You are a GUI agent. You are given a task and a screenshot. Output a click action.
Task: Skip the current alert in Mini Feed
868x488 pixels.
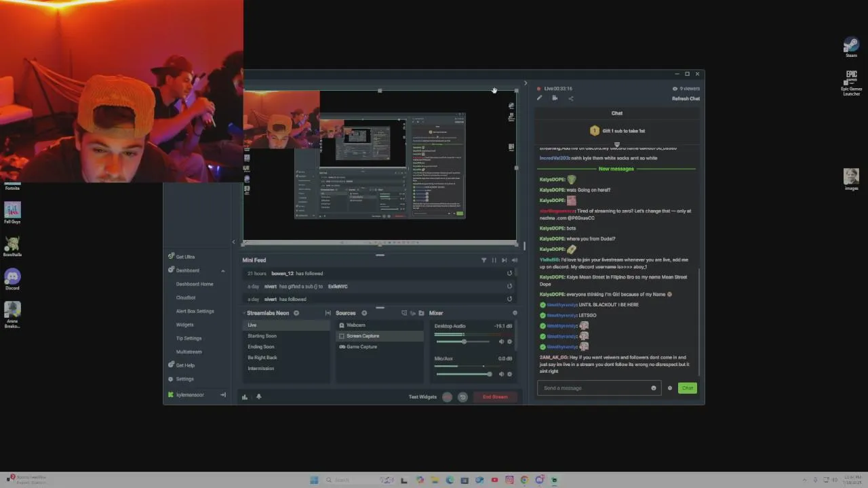pyautogui.click(x=504, y=260)
